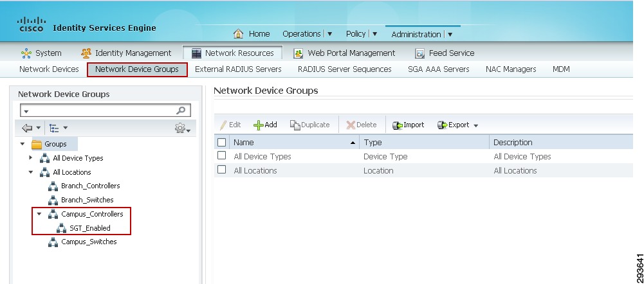Viewport: 644px width, 284px height.
Task: Select the Network Device Groups tab
Action: point(137,69)
